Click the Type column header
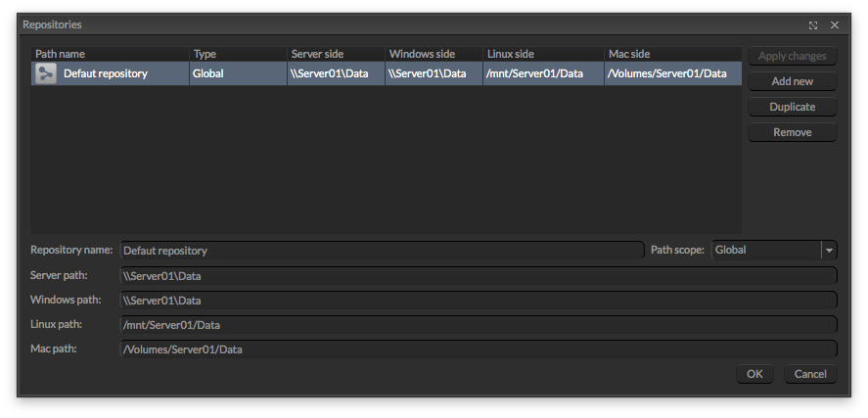 tap(238, 54)
